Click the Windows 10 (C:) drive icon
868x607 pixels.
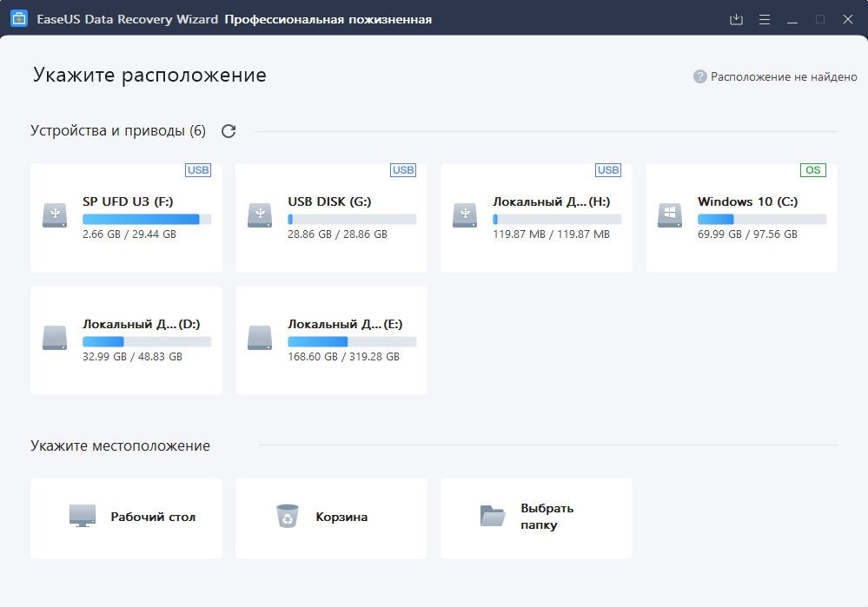pyautogui.click(x=670, y=215)
